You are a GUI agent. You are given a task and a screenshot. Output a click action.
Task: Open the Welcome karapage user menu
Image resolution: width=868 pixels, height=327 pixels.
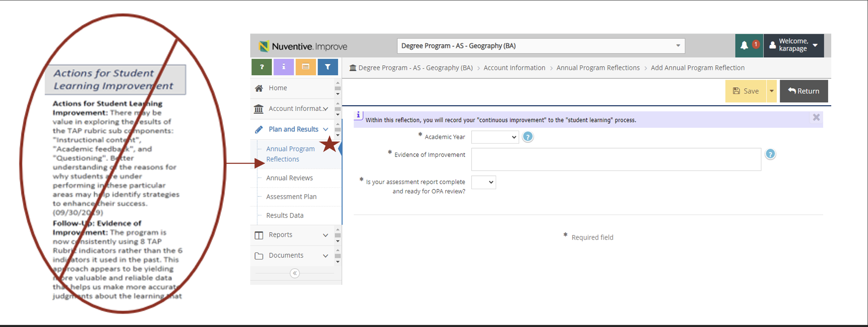coord(793,46)
